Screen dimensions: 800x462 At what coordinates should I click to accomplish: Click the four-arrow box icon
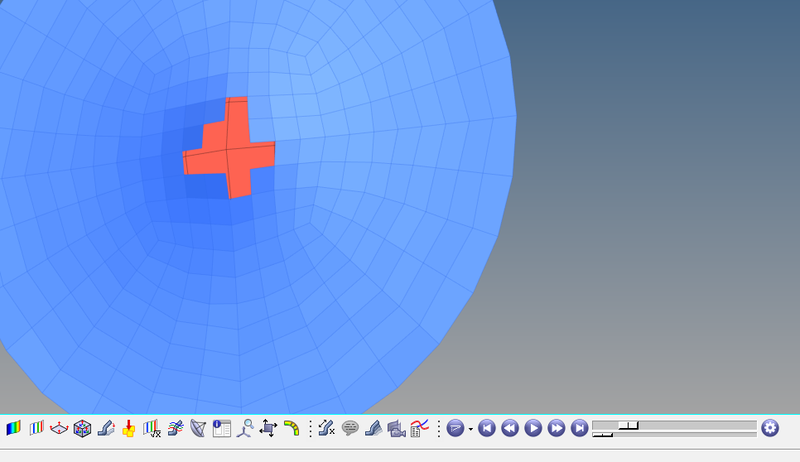(268, 428)
